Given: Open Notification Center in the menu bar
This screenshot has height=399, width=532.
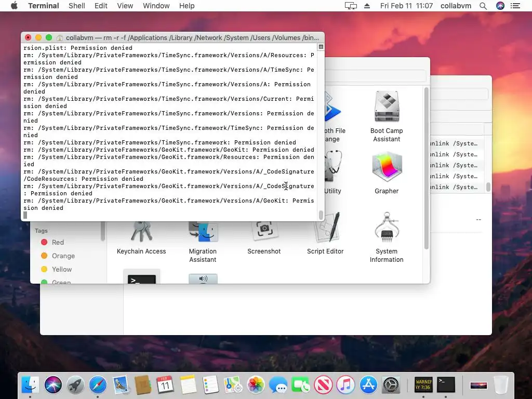Looking at the screenshot, I should pos(515,6).
